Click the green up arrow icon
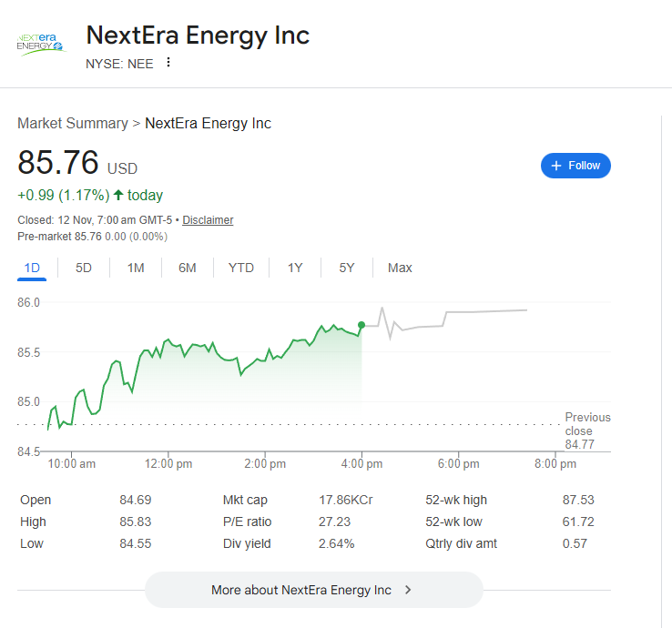The width and height of the screenshot is (672, 628). pyautogui.click(x=118, y=195)
